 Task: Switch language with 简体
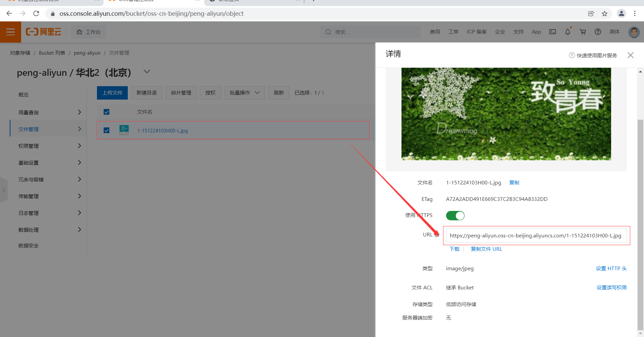(614, 32)
